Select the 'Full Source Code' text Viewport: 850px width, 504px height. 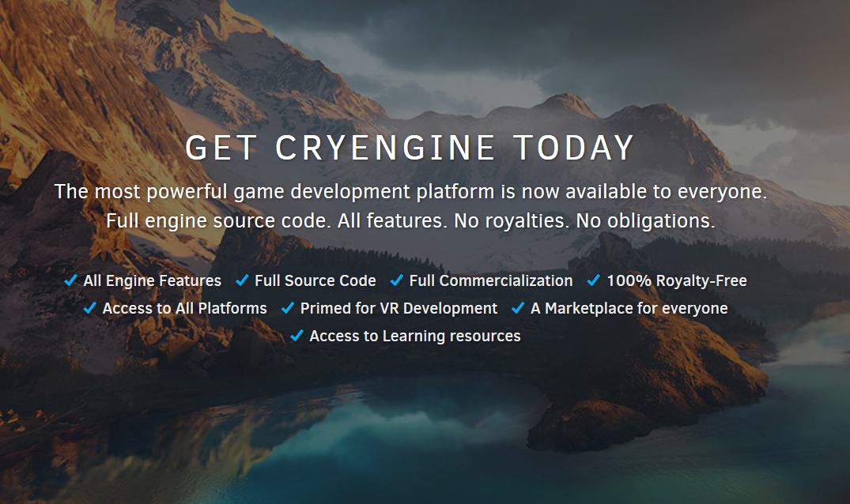coord(315,280)
